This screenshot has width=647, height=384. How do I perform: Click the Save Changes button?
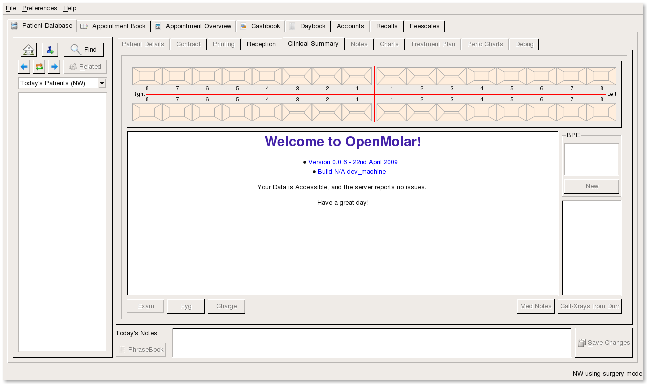pos(604,343)
